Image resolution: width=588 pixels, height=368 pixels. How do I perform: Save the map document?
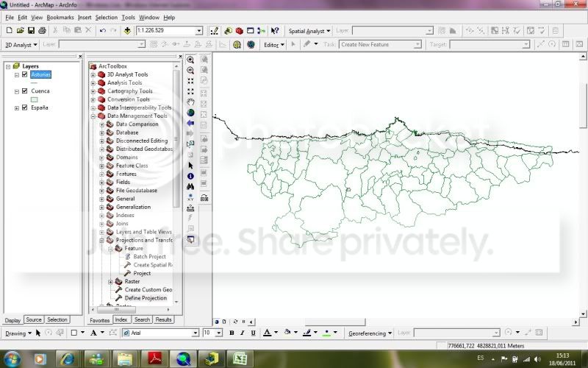coord(31,31)
